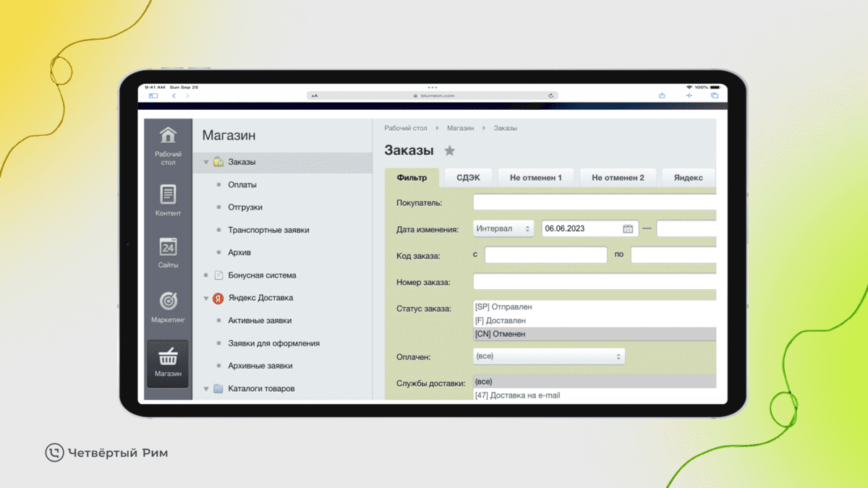Open Бонусная система menu item
The height and width of the screenshot is (488, 868).
[x=262, y=275]
